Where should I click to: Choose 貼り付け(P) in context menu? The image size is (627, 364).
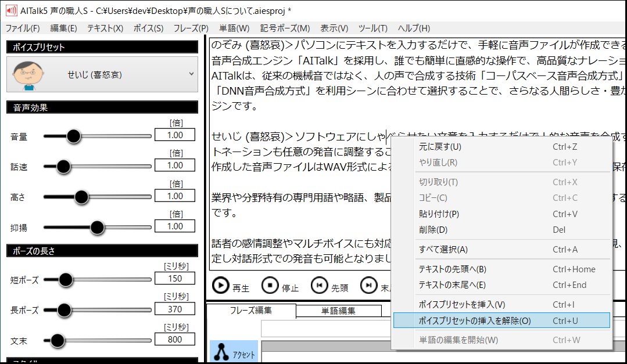click(x=501, y=214)
